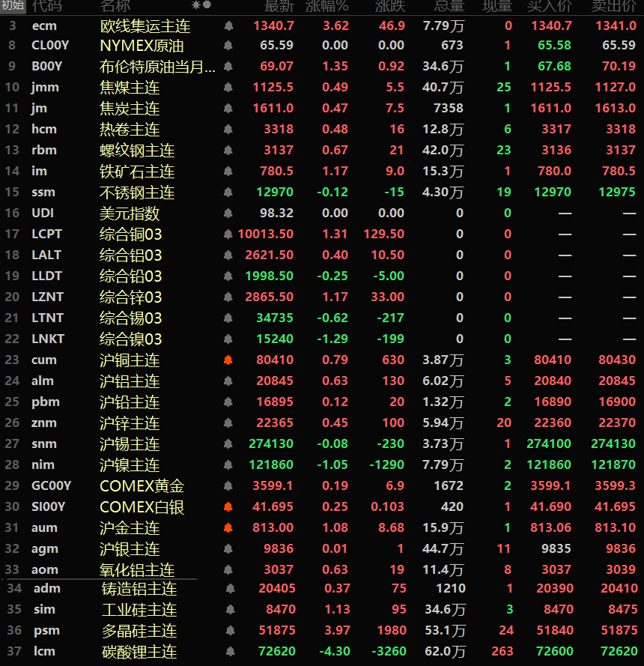This screenshot has width=644, height=666.
Task: Sort by the 总量 volume column header
Action: pyautogui.click(x=449, y=6)
